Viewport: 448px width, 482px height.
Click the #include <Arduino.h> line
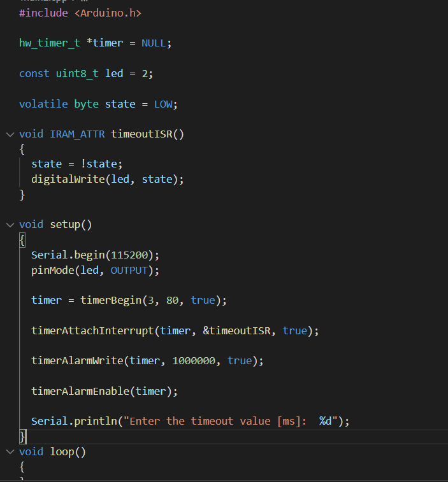80,13
